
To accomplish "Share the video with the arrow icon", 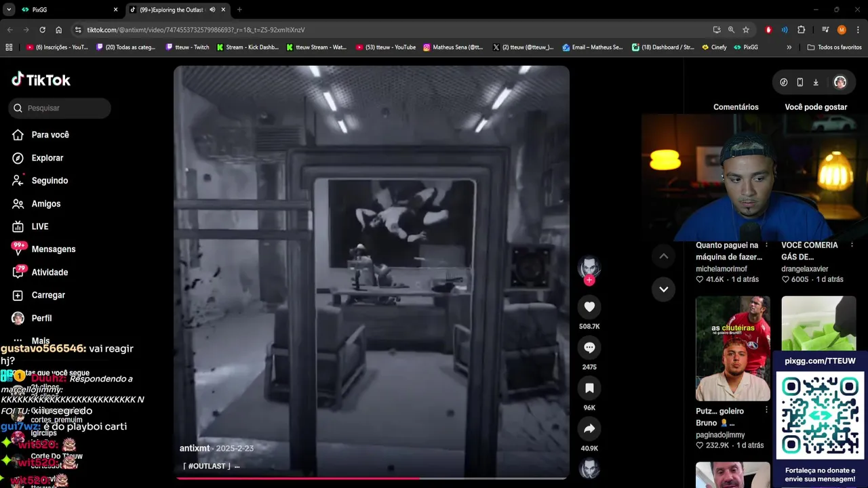I will (x=589, y=429).
